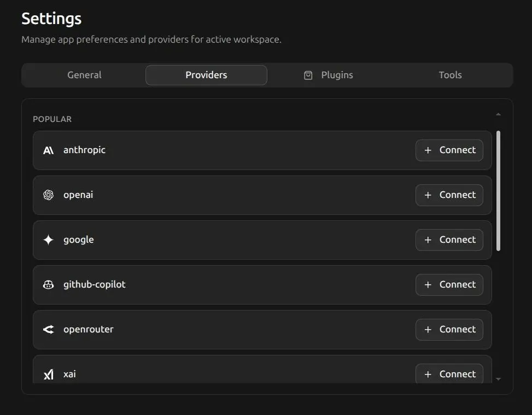Click the 'Manage app preferences' description text

pos(151,40)
